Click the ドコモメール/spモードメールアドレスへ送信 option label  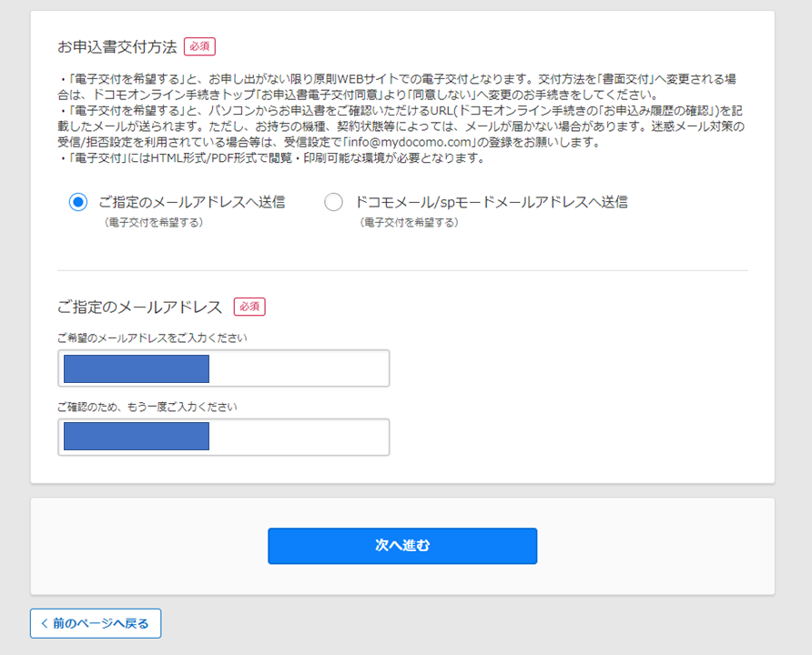click(x=491, y=202)
